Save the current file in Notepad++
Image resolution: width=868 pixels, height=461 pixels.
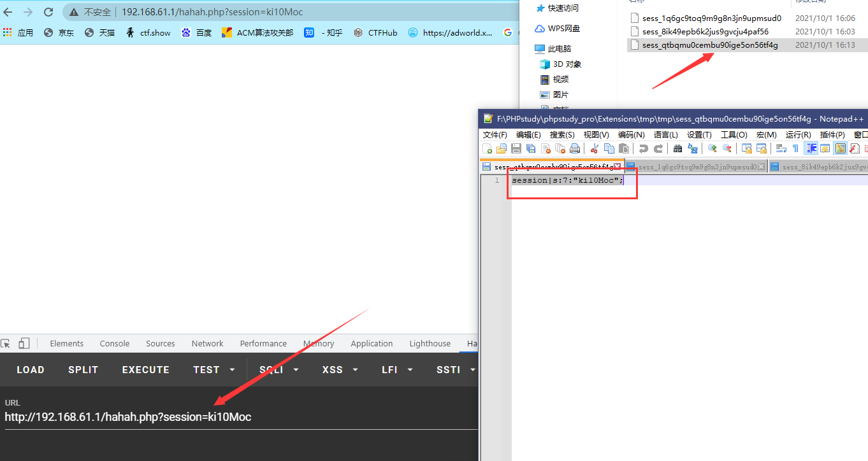tap(516, 148)
